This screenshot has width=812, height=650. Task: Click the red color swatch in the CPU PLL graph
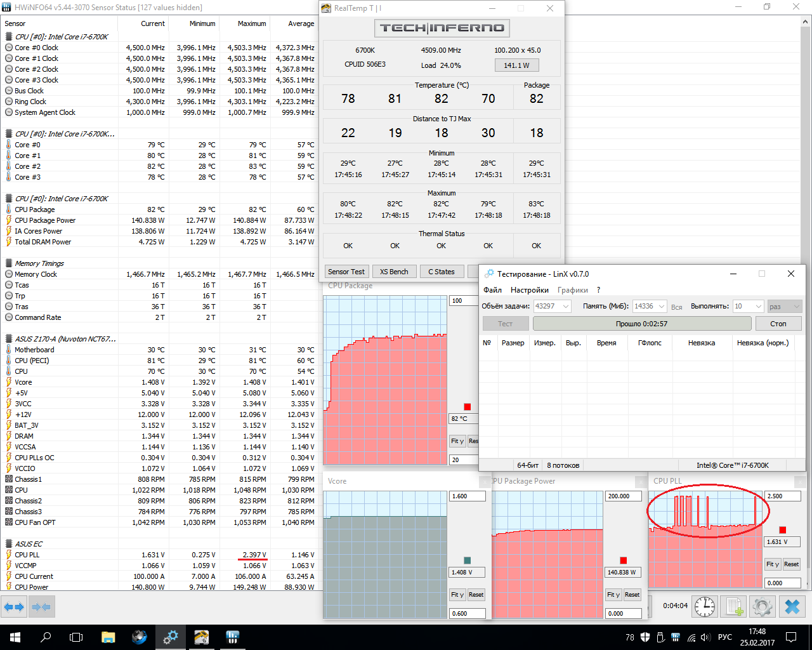click(x=783, y=530)
